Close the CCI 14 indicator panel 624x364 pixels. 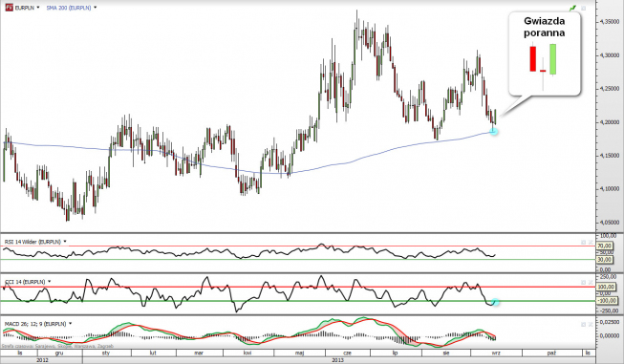pos(591,282)
